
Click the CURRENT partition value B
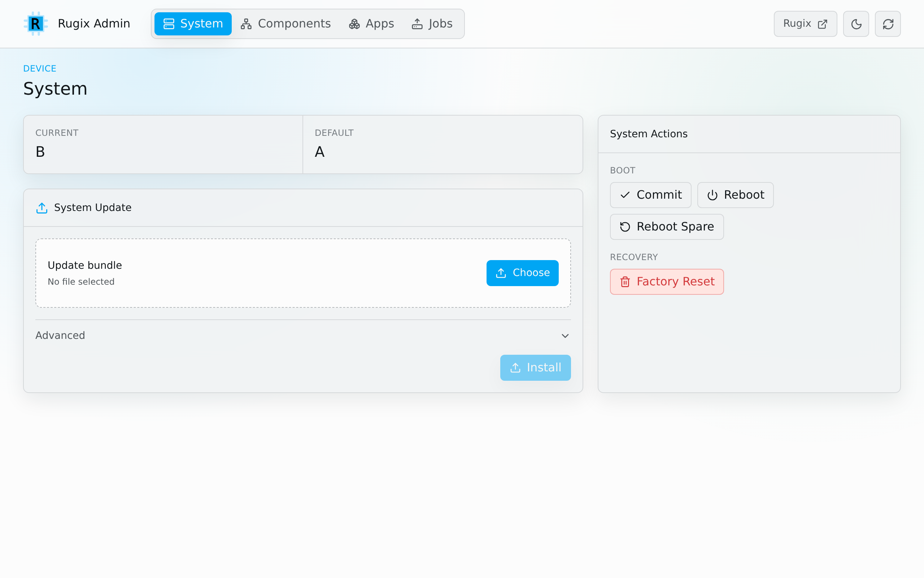click(40, 152)
